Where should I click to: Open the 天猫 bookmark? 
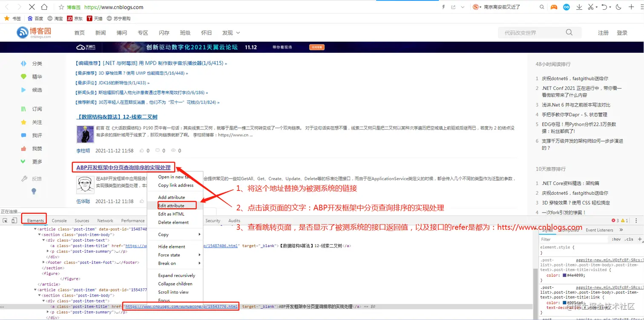coord(95,18)
